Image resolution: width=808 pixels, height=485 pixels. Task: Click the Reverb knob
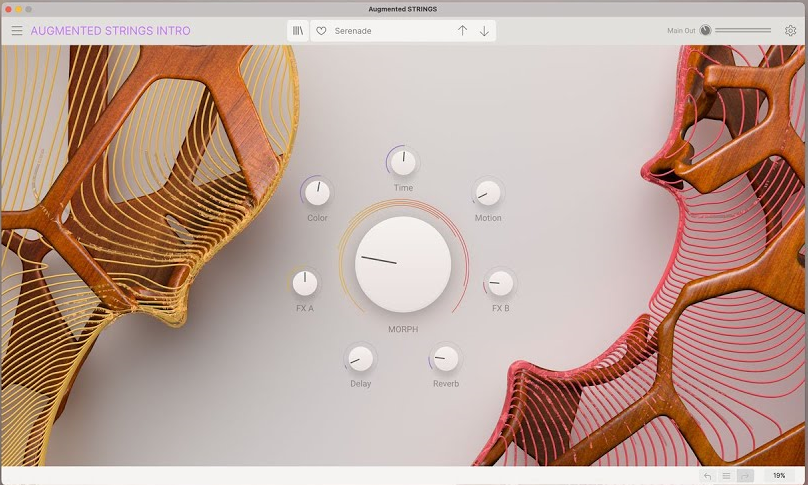(x=446, y=359)
